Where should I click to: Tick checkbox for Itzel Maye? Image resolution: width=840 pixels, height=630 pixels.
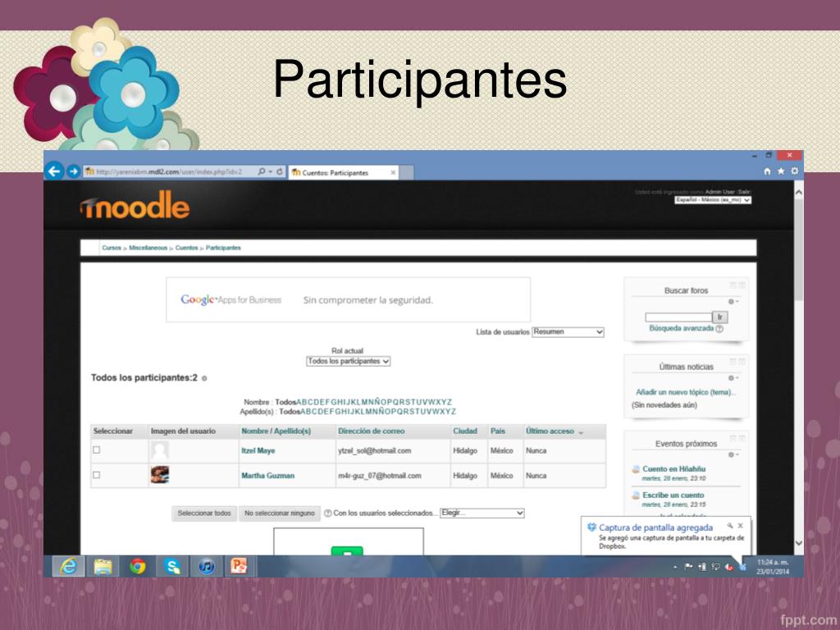(97, 450)
